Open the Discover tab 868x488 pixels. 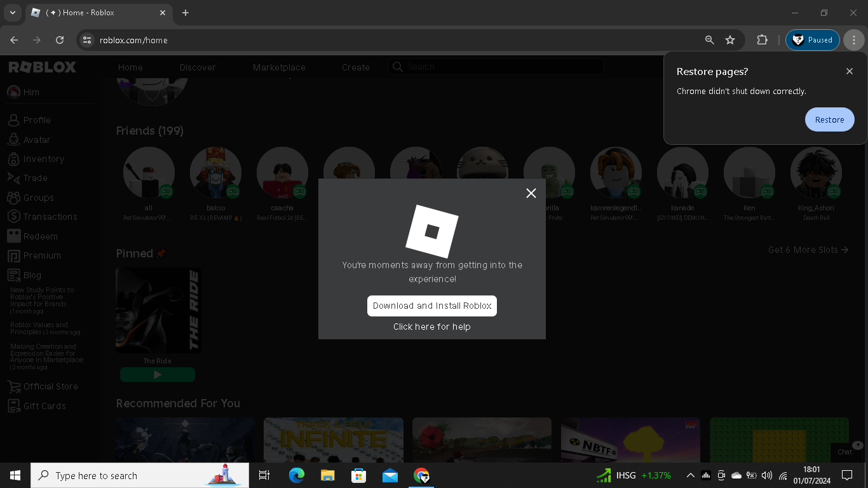(198, 67)
